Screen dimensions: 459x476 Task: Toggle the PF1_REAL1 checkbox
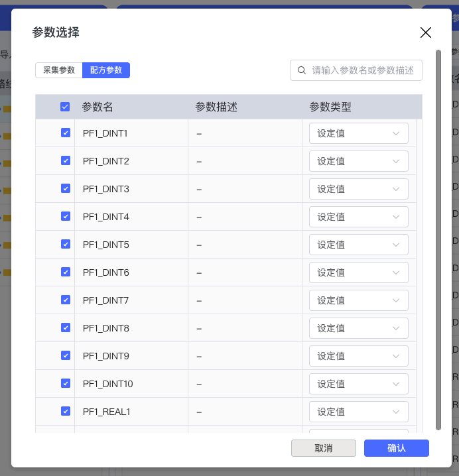coord(66,411)
